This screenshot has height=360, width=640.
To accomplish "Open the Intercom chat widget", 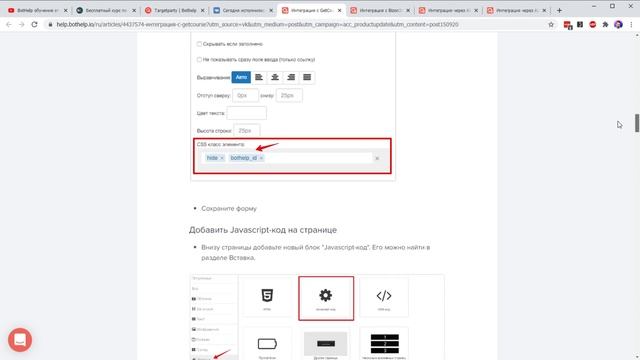I will (x=20, y=340).
